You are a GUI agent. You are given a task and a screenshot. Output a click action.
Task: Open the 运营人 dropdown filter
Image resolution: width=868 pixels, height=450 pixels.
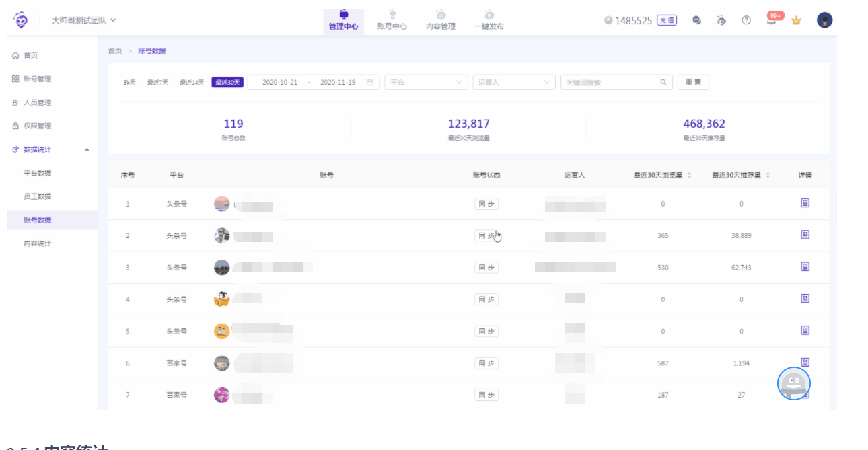click(514, 83)
